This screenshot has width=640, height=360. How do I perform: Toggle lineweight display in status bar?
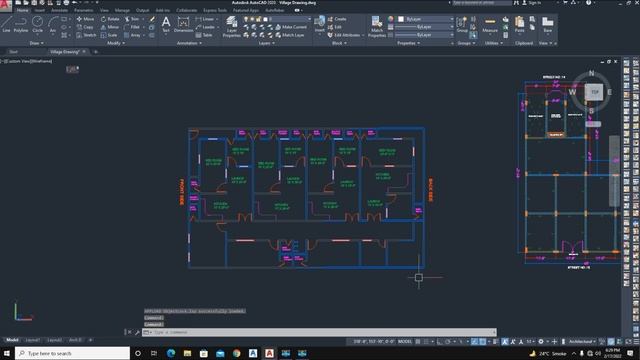click(496, 342)
